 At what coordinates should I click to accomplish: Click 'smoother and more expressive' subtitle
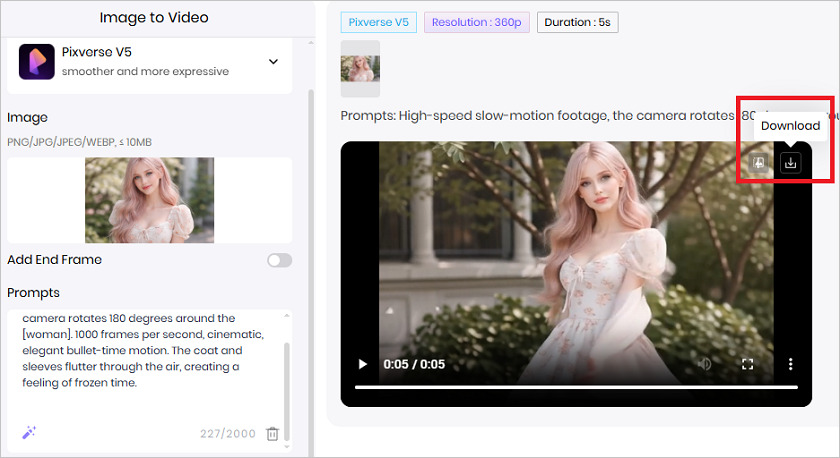point(145,71)
